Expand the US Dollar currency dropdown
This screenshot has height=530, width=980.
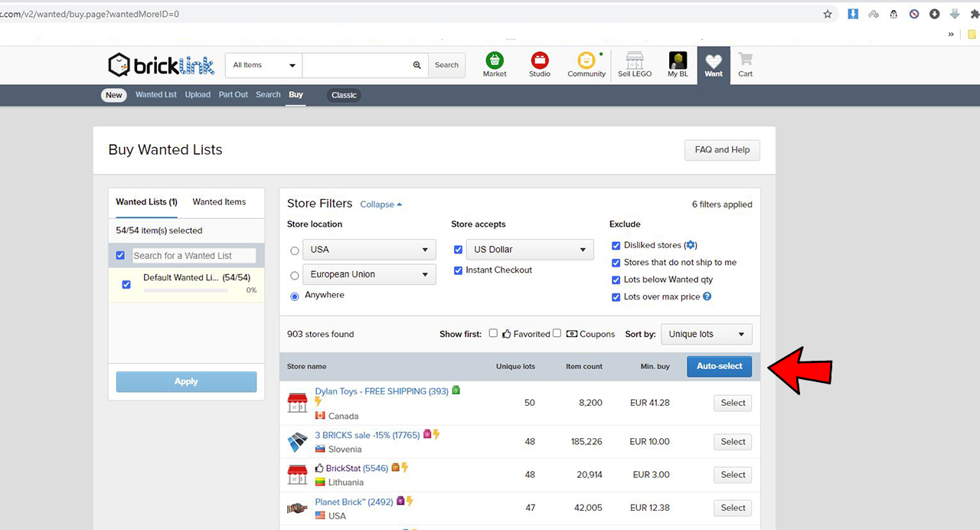[530, 250]
